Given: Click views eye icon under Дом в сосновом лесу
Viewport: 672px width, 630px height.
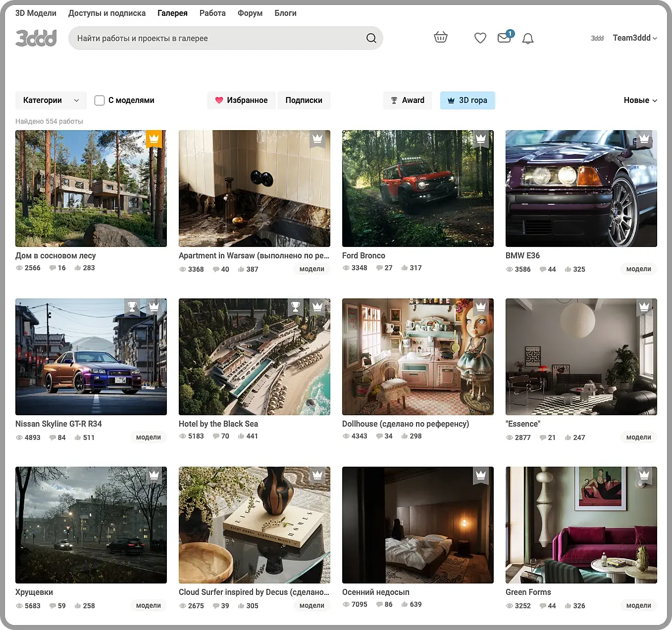Looking at the screenshot, I should pyautogui.click(x=19, y=268).
